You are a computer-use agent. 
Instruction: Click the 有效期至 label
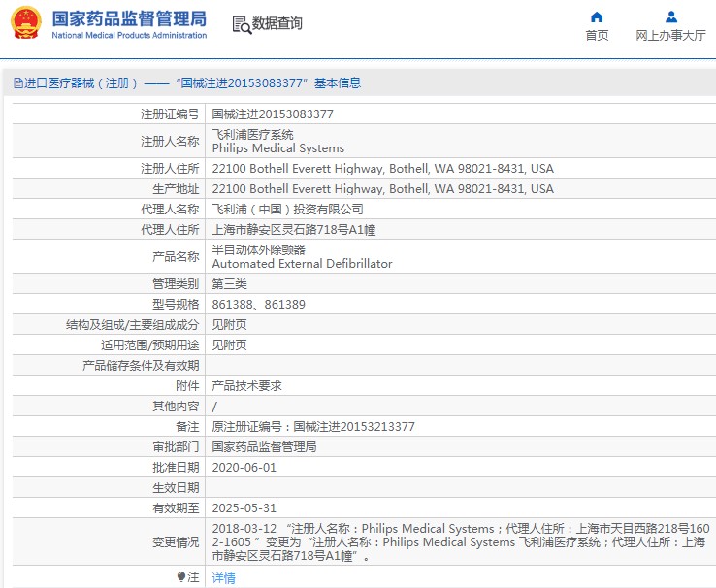coord(176,507)
